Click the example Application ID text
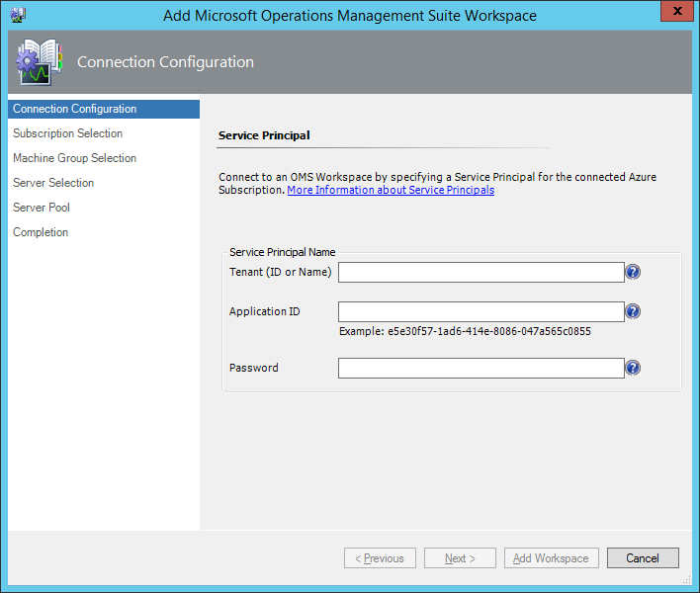 click(465, 331)
